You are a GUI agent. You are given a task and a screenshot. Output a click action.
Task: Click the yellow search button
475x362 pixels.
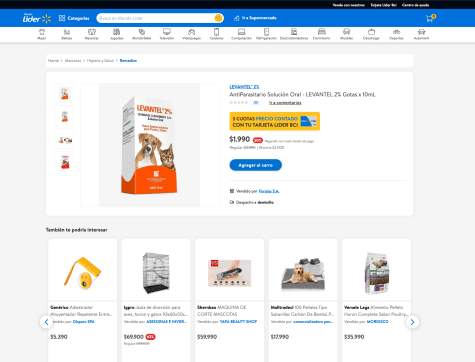[218, 18]
